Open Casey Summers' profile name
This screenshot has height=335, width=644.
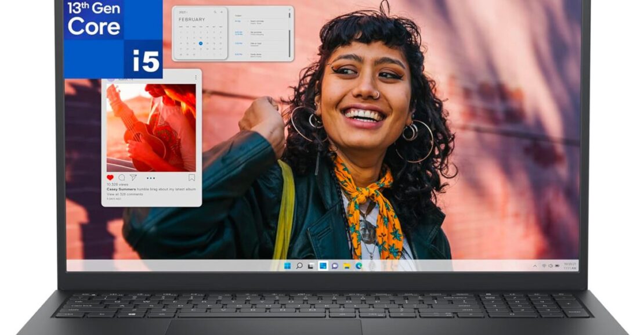[x=122, y=189]
